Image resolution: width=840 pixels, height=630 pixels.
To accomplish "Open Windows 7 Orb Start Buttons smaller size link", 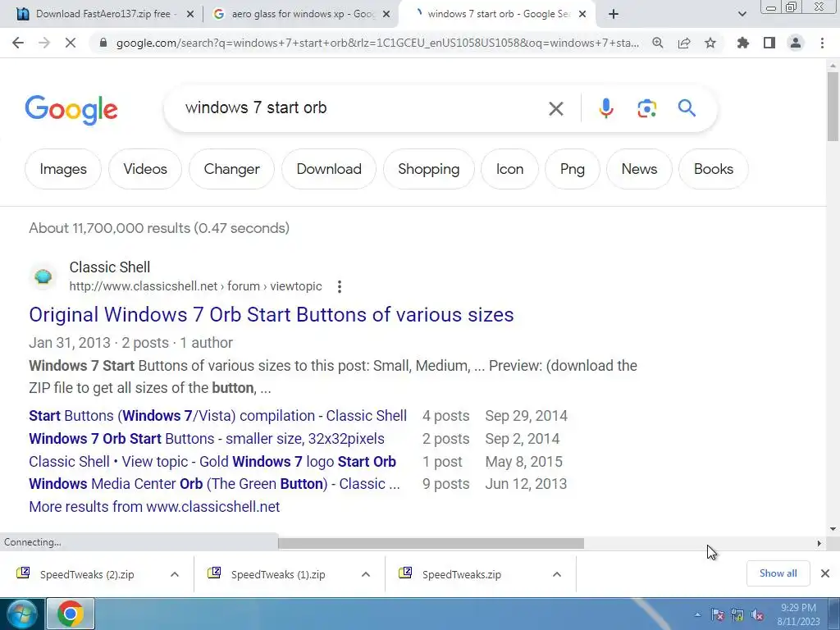I will (206, 439).
